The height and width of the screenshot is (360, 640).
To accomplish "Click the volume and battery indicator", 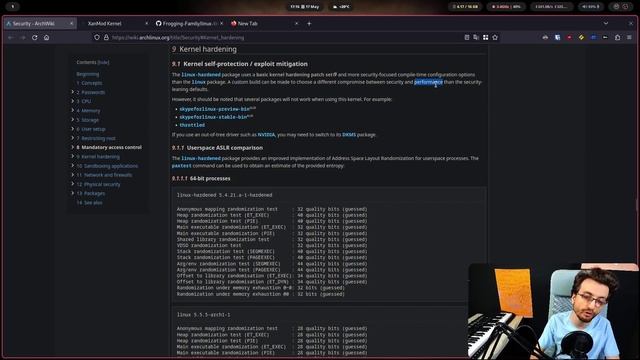I will [x=591, y=7].
